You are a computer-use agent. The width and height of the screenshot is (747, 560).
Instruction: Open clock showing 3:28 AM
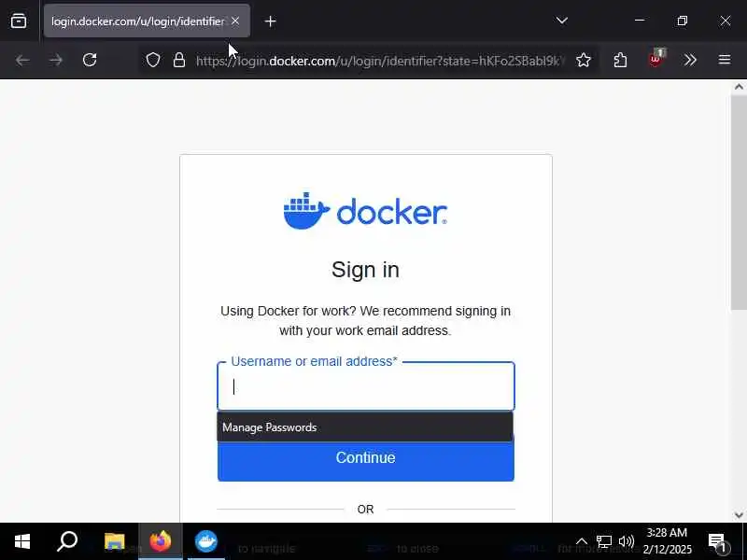click(x=667, y=541)
